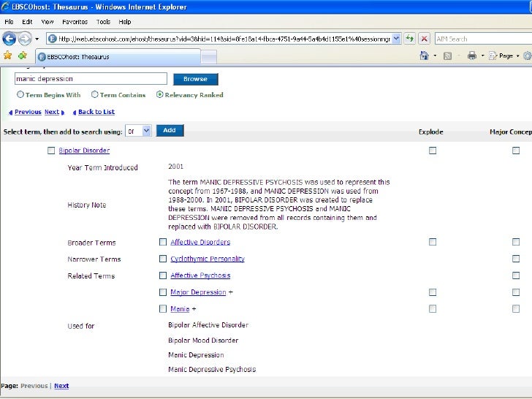This screenshot has height=399, width=532.
Task: Open the Tools menu
Action: tap(103, 22)
